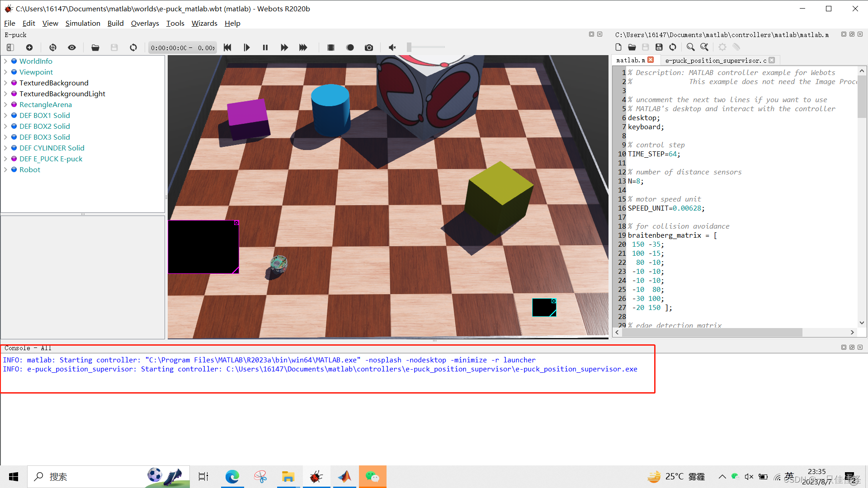Image resolution: width=868 pixels, height=488 pixels.
Task: Expand the TexturedBackground node
Action: (x=5, y=83)
